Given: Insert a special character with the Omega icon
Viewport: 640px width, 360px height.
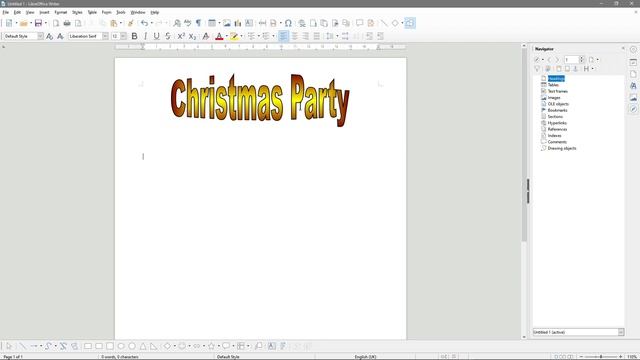Looking at the screenshot, I should (x=288, y=23).
